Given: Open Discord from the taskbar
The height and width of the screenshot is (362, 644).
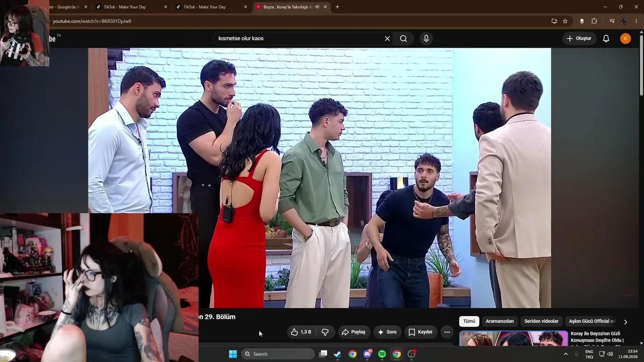Looking at the screenshot, I should click(x=367, y=354).
